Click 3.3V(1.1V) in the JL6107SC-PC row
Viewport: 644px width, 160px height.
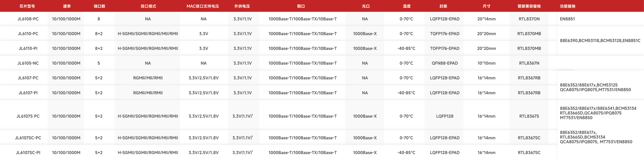point(243,138)
